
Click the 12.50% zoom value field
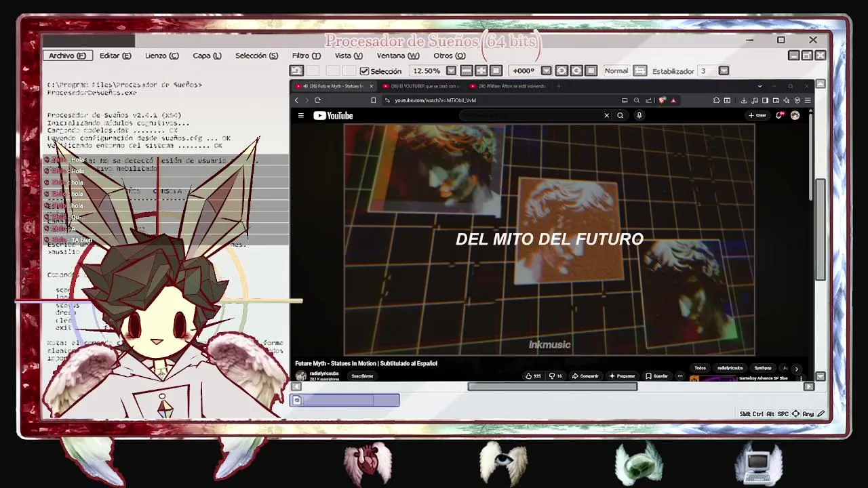click(427, 70)
